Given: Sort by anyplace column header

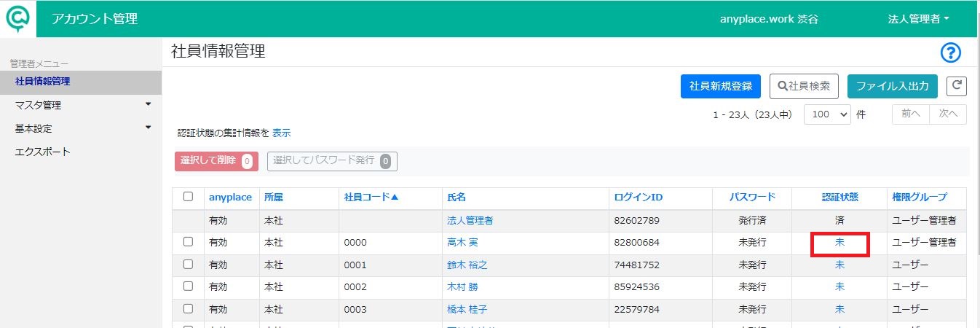Looking at the screenshot, I should coord(230,197).
